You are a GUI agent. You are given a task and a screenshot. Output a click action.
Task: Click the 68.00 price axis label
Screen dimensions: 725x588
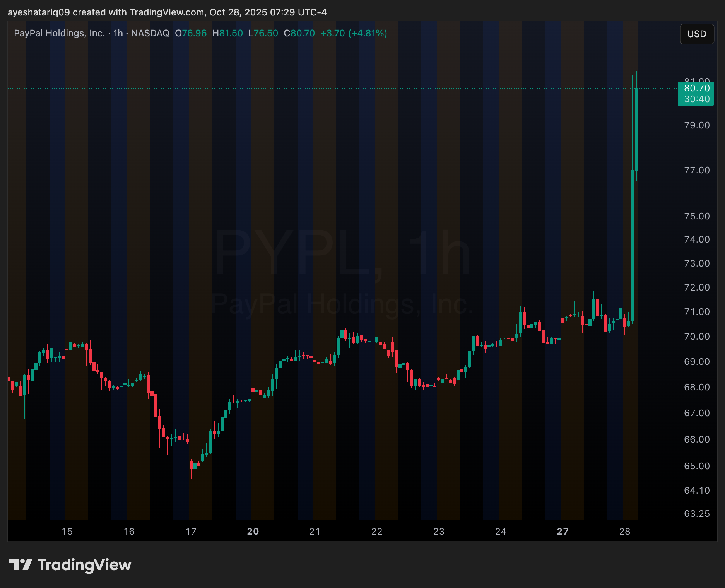click(x=697, y=387)
